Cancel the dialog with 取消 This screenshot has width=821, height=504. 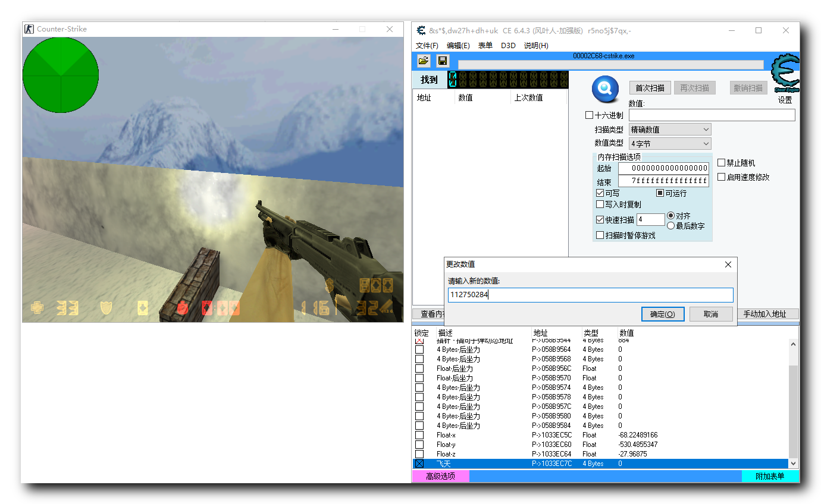coord(711,314)
